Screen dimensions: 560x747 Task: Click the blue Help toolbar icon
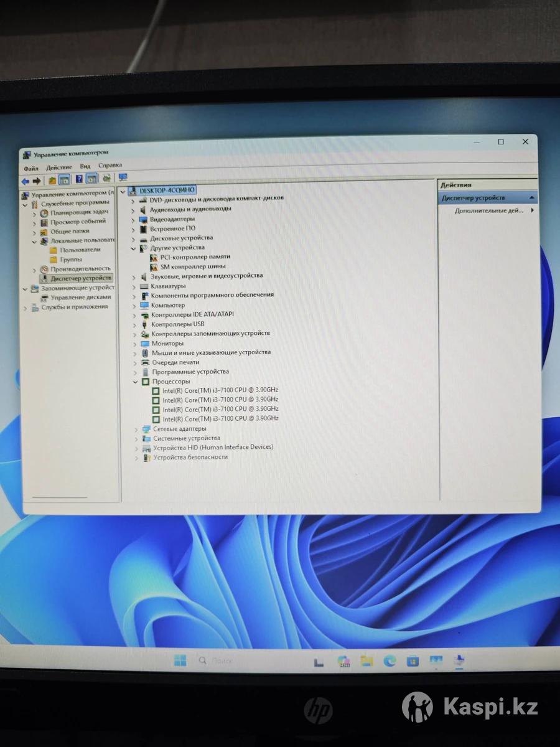79,180
